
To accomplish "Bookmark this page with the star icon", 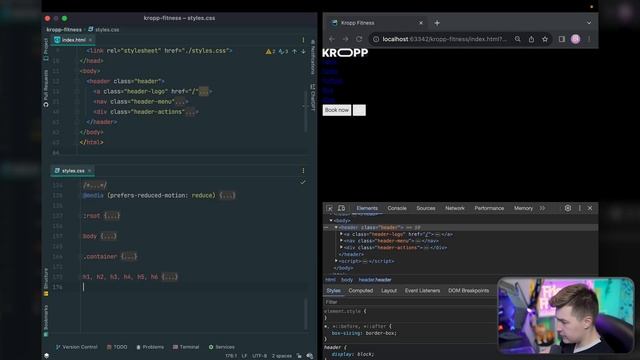I will click(545, 39).
